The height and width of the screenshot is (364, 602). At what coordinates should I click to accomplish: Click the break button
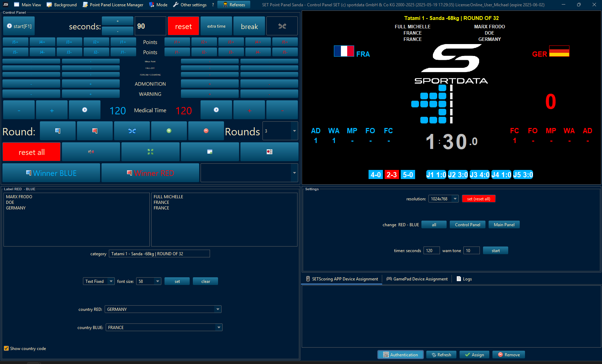click(249, 26)
